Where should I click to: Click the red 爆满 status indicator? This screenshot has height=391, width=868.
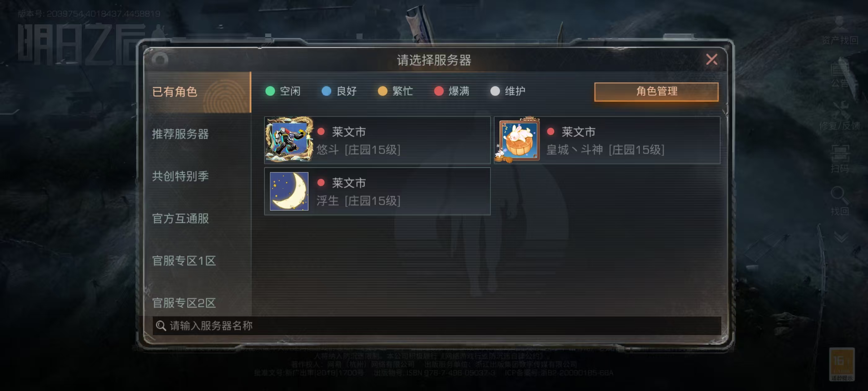pos(439,91)
